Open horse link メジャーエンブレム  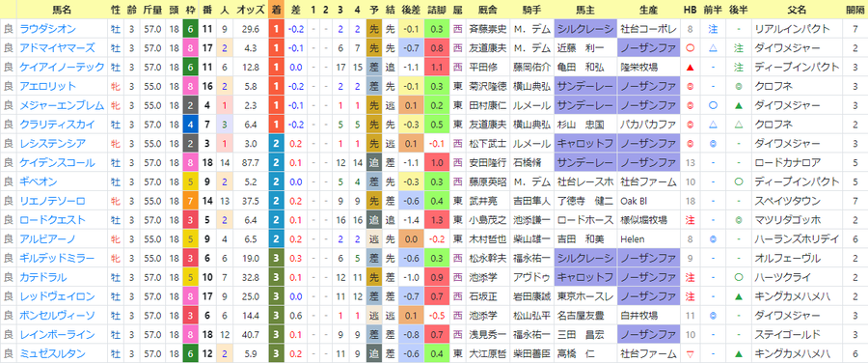point(62,105)
